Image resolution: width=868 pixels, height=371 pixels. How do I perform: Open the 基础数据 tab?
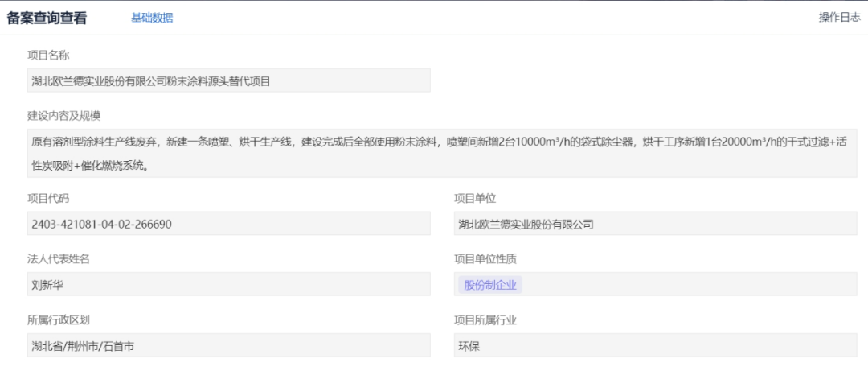(152, 18)
